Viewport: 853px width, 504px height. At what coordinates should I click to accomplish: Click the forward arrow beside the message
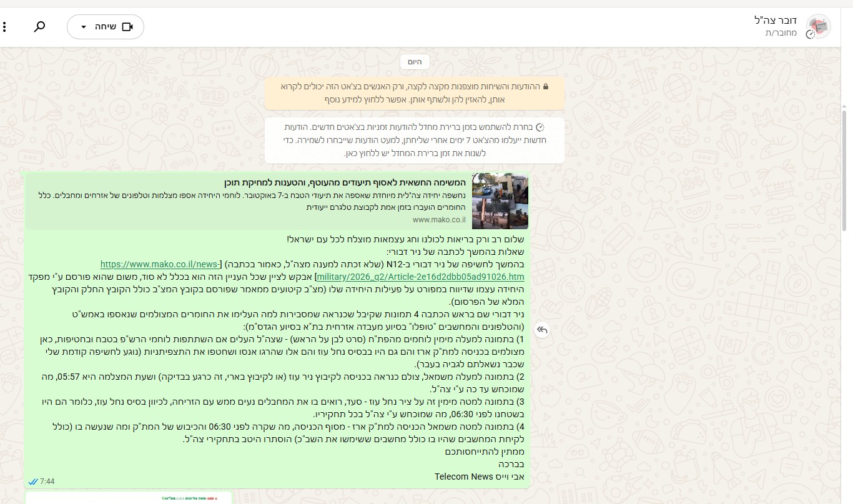(x=541, y=330)
